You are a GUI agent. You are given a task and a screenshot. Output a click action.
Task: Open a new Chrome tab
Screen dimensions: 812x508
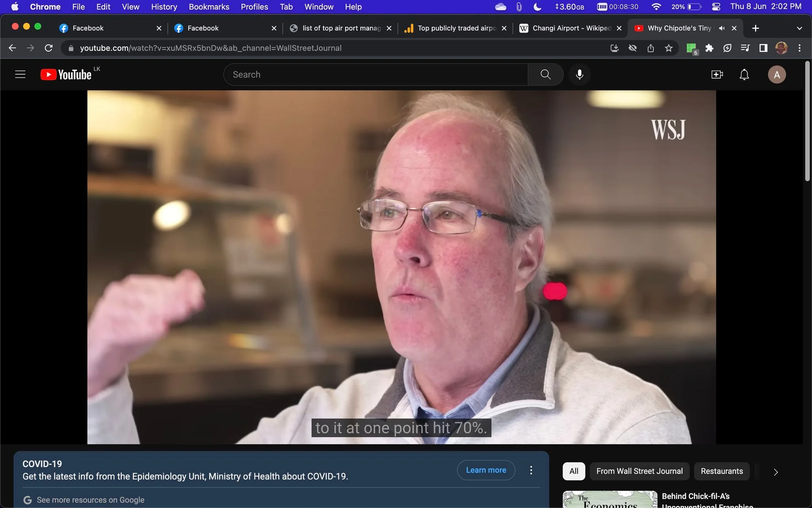[x=755, y=28]
